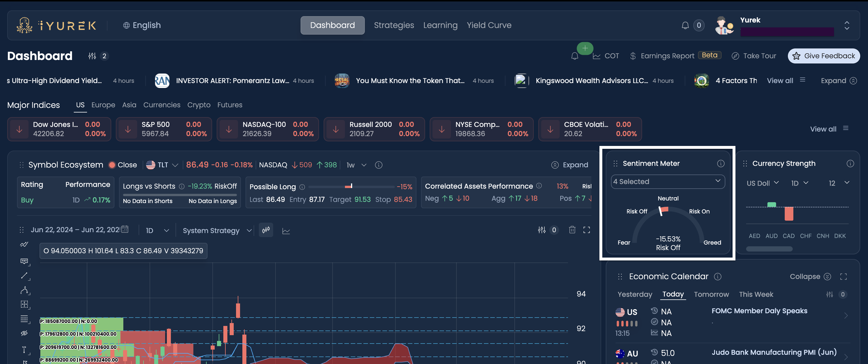Viewport: 868px width, 364px height.
Task: Open Currency Strength 1D period dropdown
Action: 800,183
